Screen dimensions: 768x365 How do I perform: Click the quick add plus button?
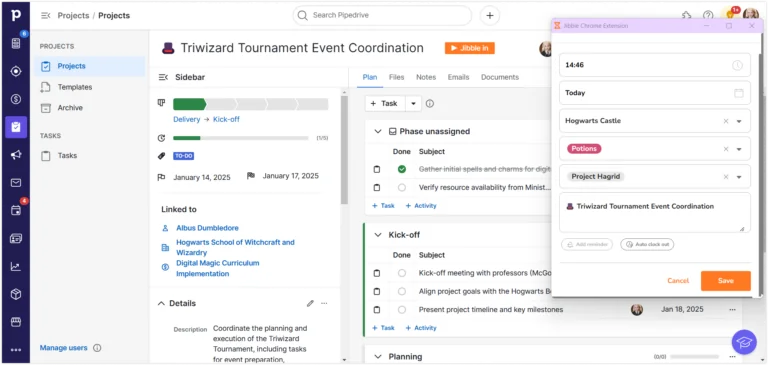click(x=489, y=15)
